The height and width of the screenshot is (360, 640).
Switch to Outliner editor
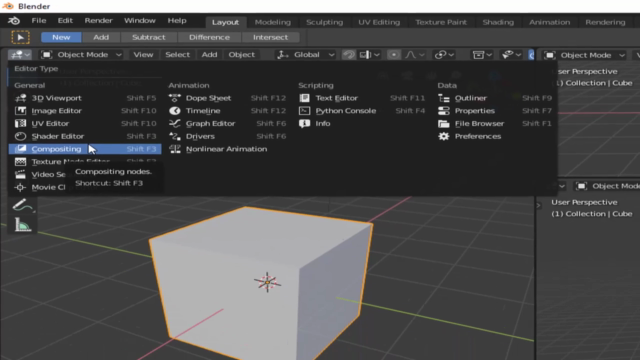click(x=494, y=98)
